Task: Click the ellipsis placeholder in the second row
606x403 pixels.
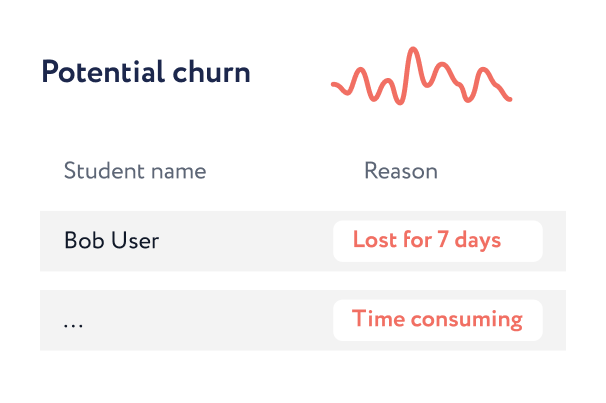Action: pyautogui.click(x=73, y=322)
